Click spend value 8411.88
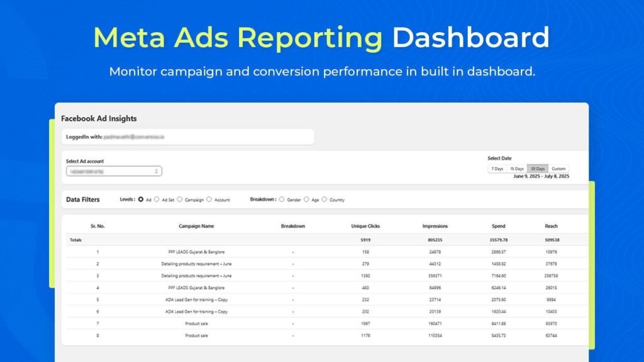Viewport: 644px width, 362px height. (499, 324)
